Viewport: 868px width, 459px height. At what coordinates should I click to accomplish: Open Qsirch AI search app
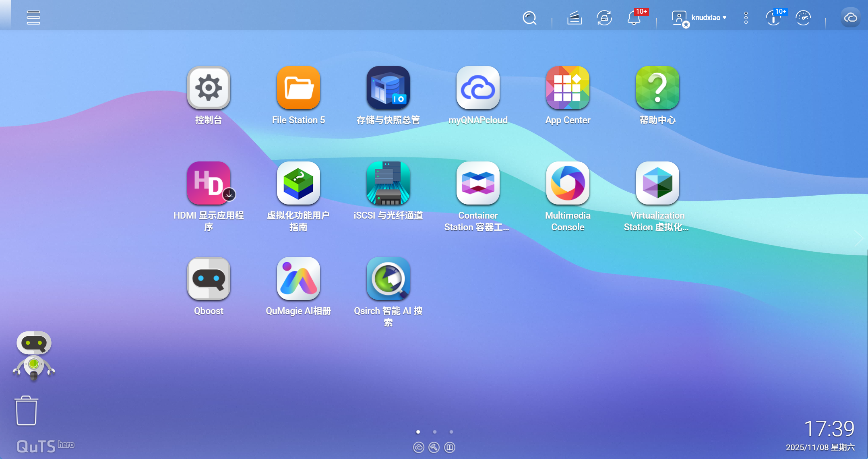[x=388, y=279]
